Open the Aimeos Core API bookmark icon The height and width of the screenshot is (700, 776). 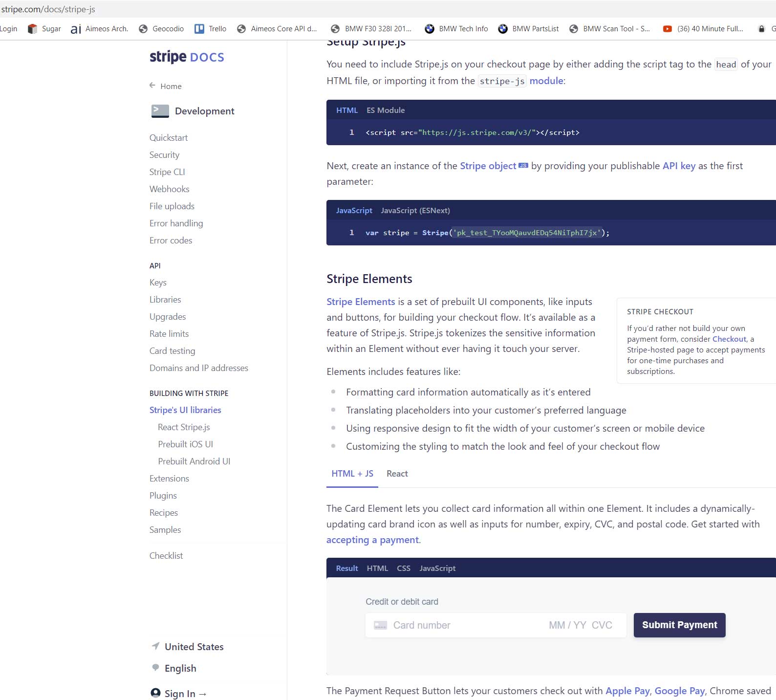click(241, 29)
